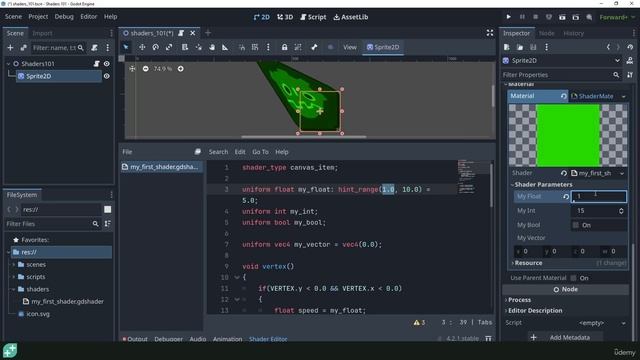Click the zoom in plus button in the viewport
640x360 pixels.
click(180, 69)
